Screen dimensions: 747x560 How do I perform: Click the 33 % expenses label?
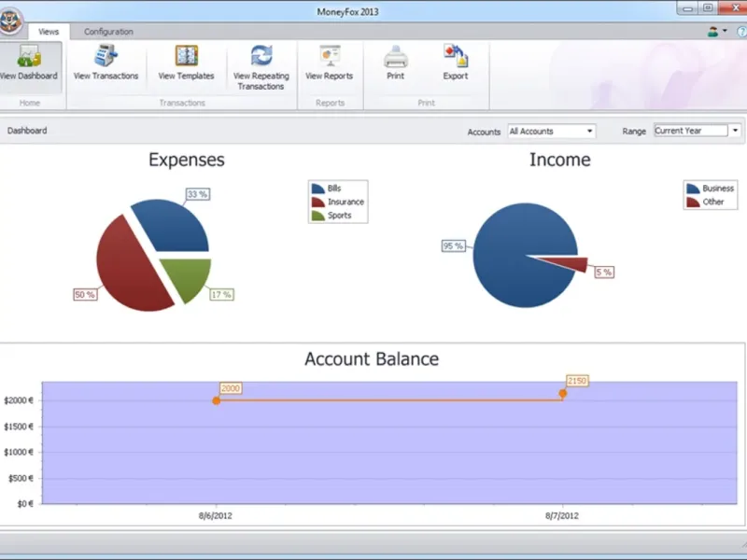(x=197, y=194)
